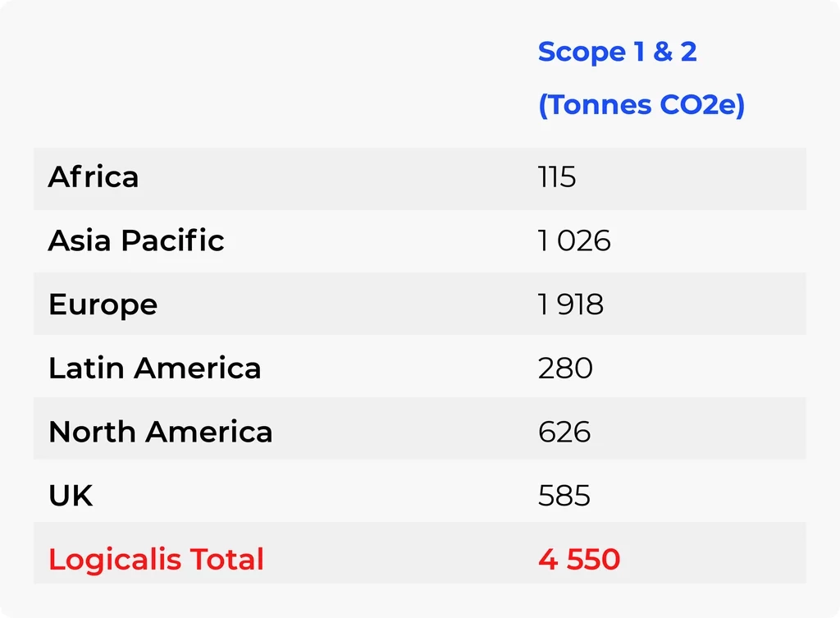Select the Asia Pacific value 1 026
Screen dimensions: 840x618
point(574,240)
